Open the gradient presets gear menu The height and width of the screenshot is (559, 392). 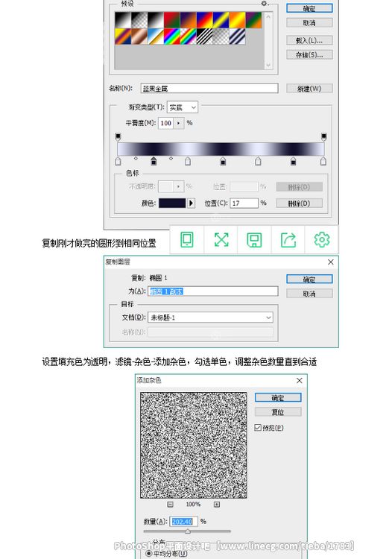(x=265, y=4)
